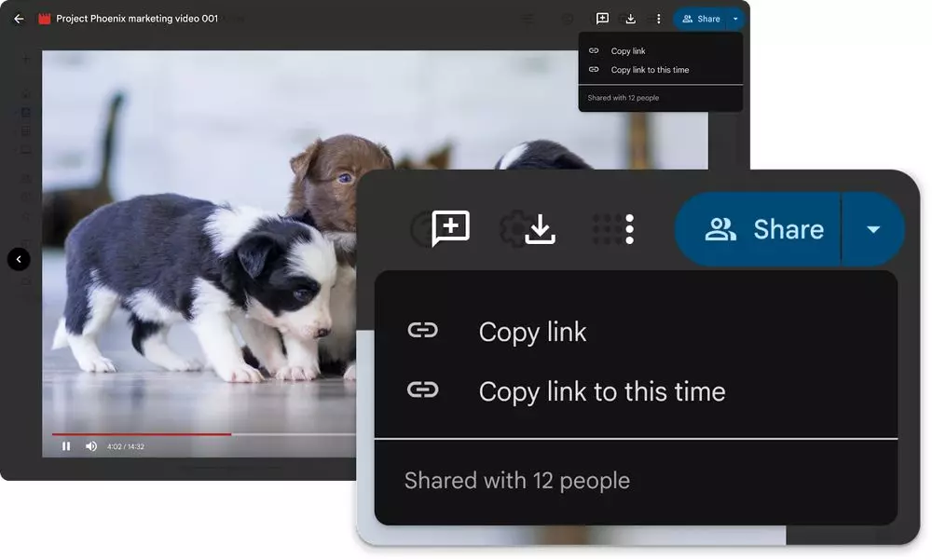
Task: Click the add comment icon in the enlarged toolbar
Action: tap(451, 228)
